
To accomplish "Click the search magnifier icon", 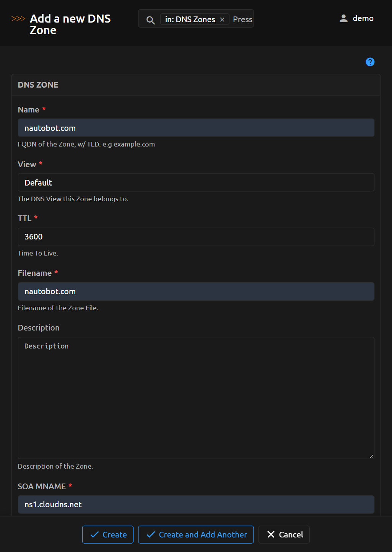I will tap(150, 20).
